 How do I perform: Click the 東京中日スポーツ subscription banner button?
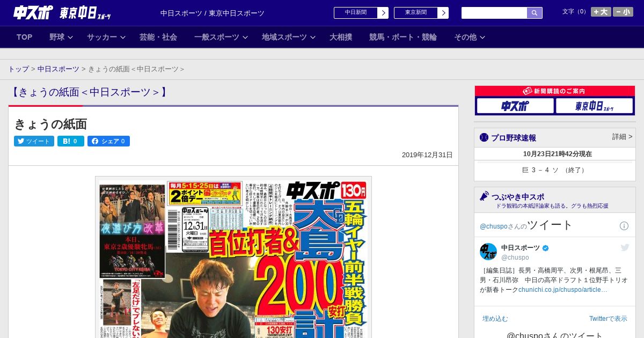pyautogui.click(x=595, y=106)
